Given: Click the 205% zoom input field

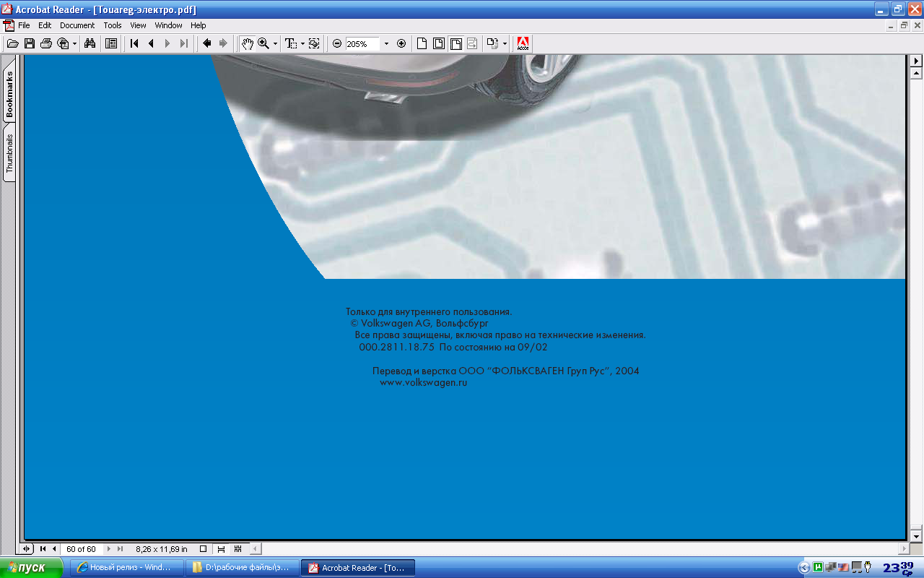Looking at the screenshot, I should pos(362,43).
